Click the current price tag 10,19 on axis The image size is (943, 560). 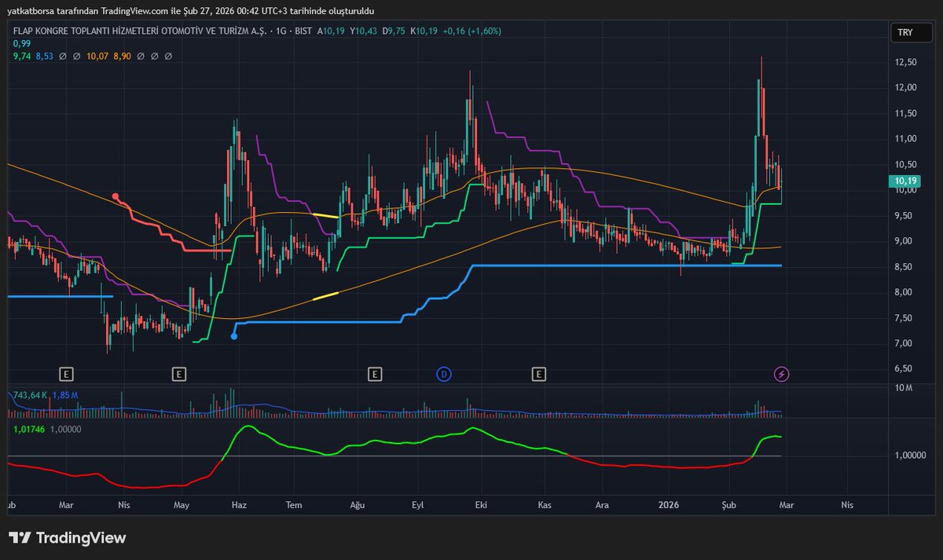903,181
